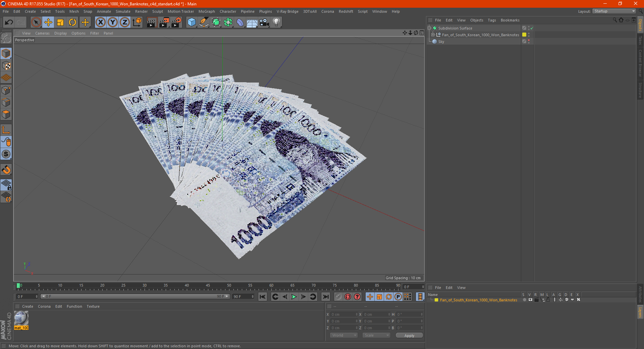Screen dimensions: 644x349
Task: Activate the Rotate tool
Action: pyautogui.click(x=72, y=22)
